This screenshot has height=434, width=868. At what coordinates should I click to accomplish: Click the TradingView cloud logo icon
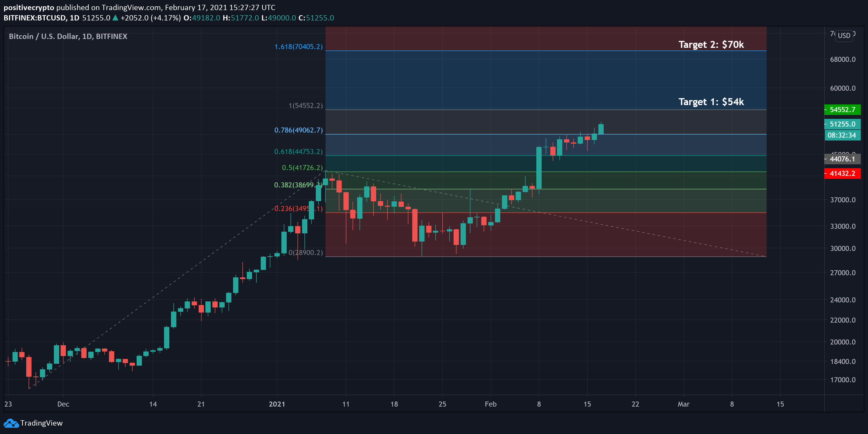(11, 423)
